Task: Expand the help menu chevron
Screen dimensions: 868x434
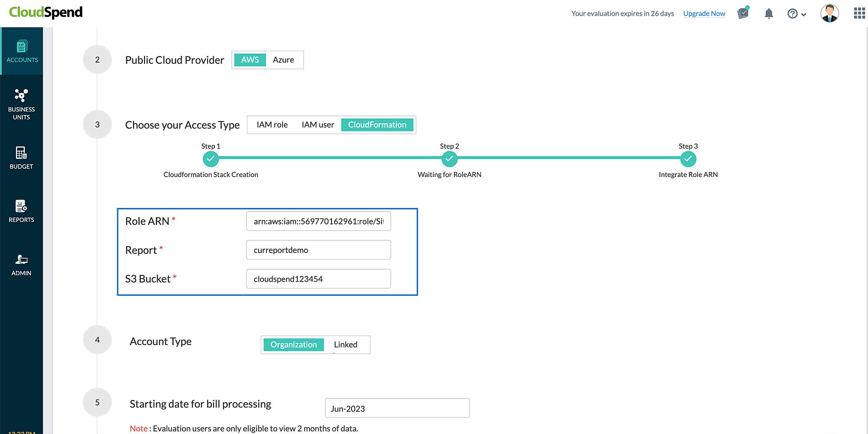Action: click(804, 14)
